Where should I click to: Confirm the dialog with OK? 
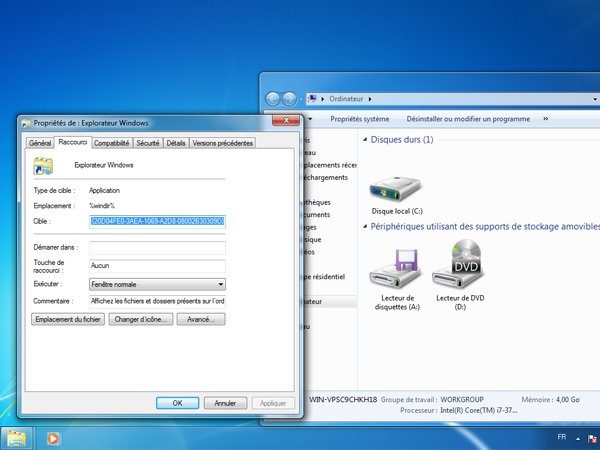point(178,403)
